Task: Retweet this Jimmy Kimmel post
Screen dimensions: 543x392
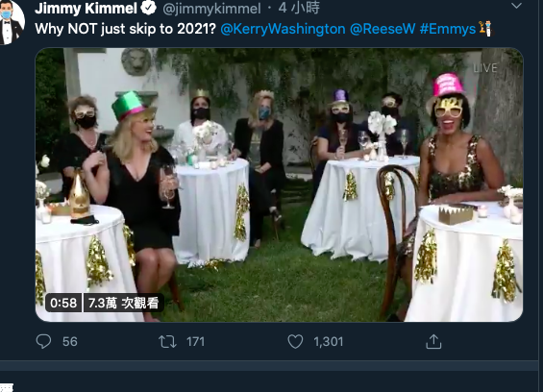Action: pyautogui.click(x=167, y=342)
